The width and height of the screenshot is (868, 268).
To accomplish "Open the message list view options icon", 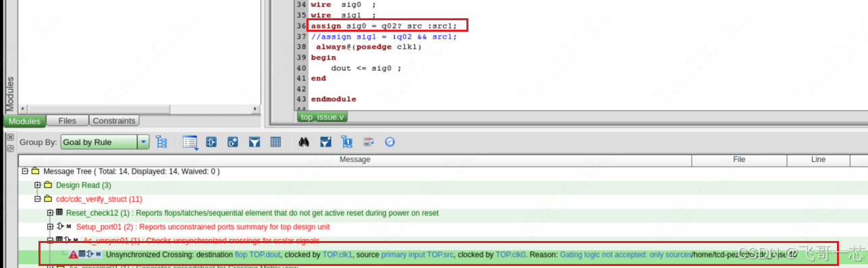I will click(190, 142).
